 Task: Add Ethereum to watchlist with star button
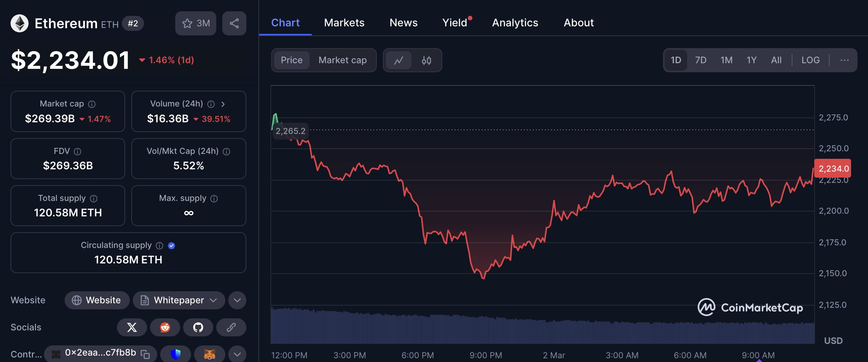(196, 23)
